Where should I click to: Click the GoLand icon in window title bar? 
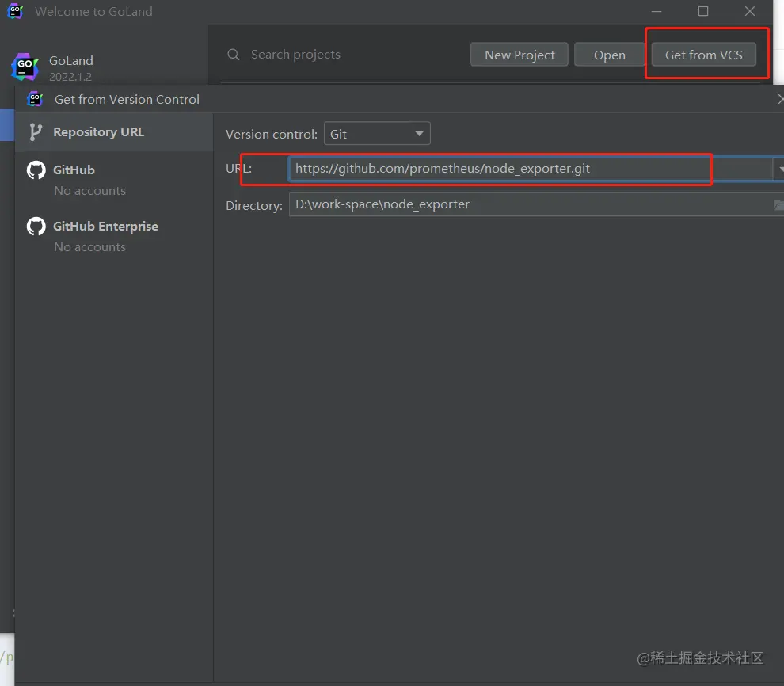[x=15, y=11]
